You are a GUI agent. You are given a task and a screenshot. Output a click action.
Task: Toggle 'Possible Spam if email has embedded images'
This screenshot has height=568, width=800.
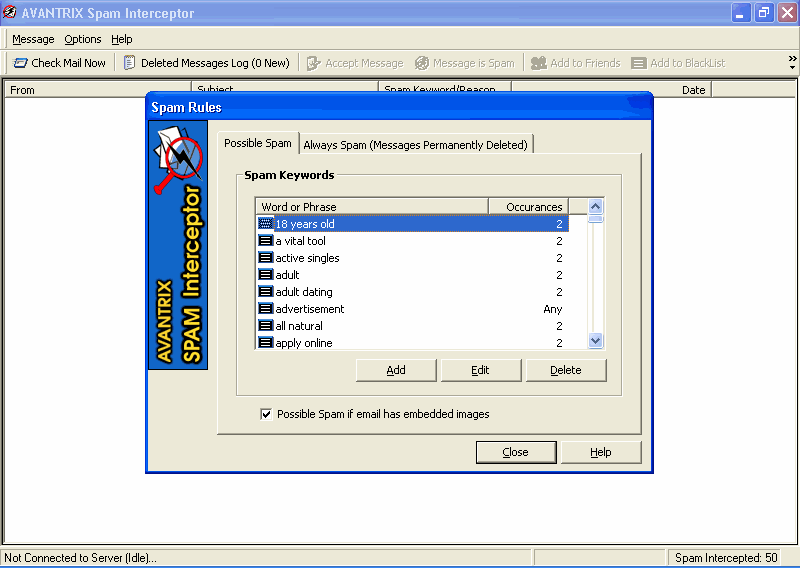266,414
